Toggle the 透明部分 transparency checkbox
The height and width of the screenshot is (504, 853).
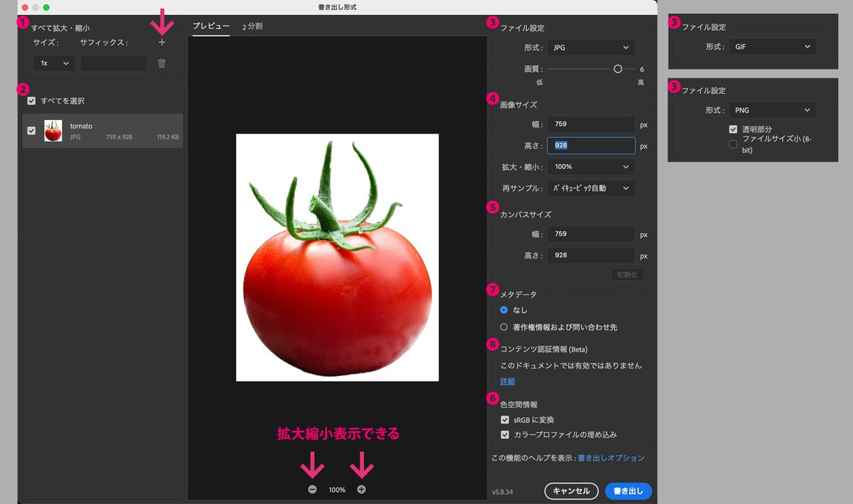(733, 129)
